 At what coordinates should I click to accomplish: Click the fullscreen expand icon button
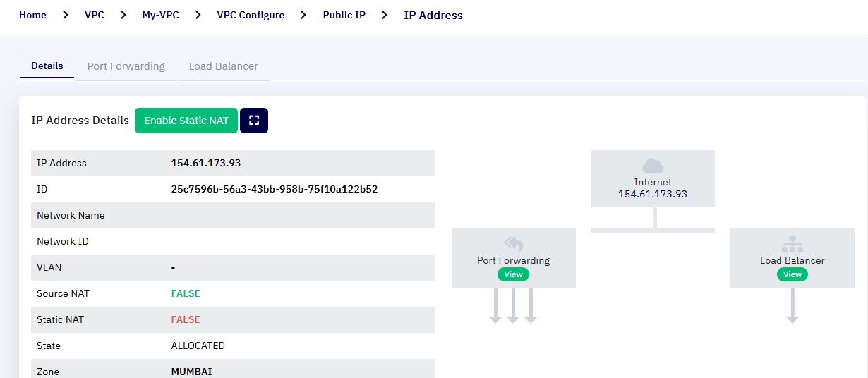254,121
